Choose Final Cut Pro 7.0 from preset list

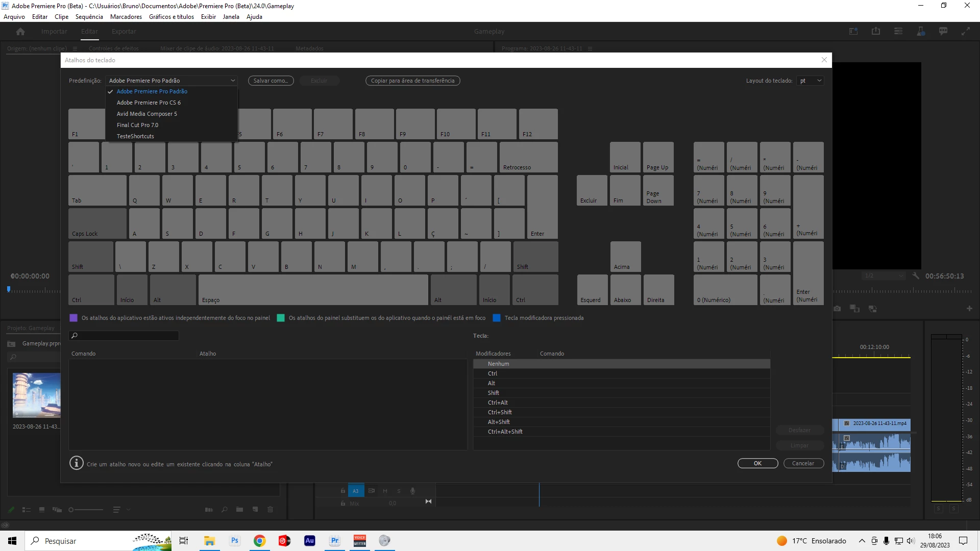[137, 125]
